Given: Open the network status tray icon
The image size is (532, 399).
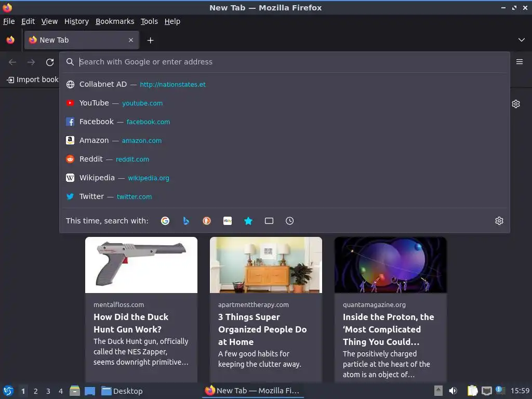Looking at the screenshot, I should 487,391.
